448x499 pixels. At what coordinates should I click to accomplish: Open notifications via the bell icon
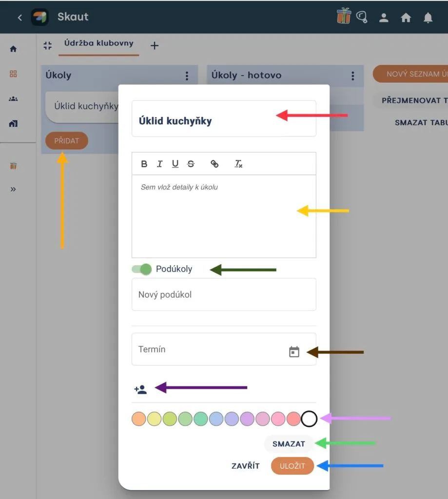tap(428, 18)
